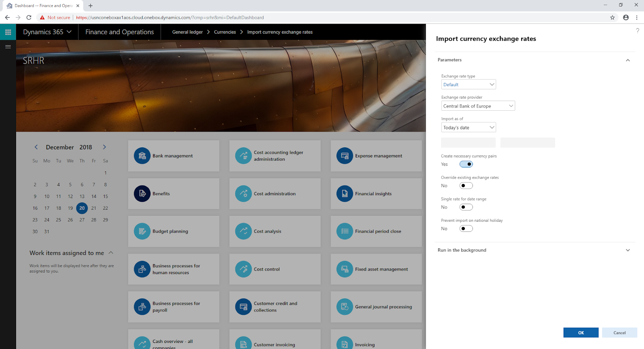644x349 pixels.
Task: Enable Override existing exchange rates
Action: (x=466, y=186)
